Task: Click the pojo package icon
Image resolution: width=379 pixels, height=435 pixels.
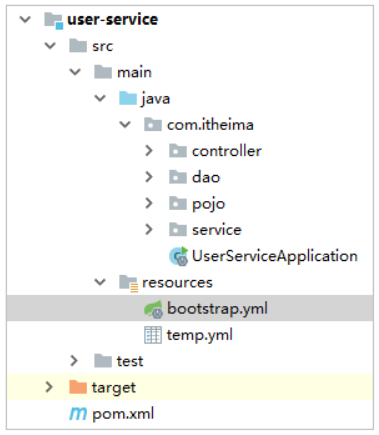Action: click(x=178, y=203)
